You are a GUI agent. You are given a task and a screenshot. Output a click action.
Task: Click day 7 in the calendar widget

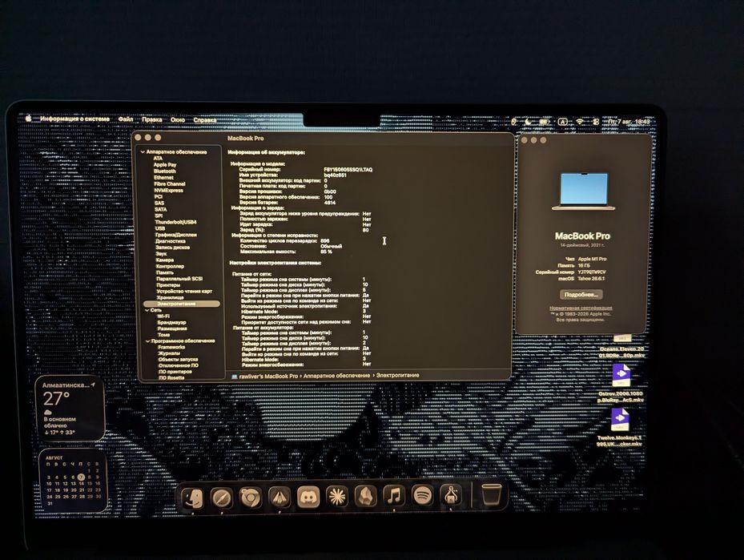(x=81, y=477)
